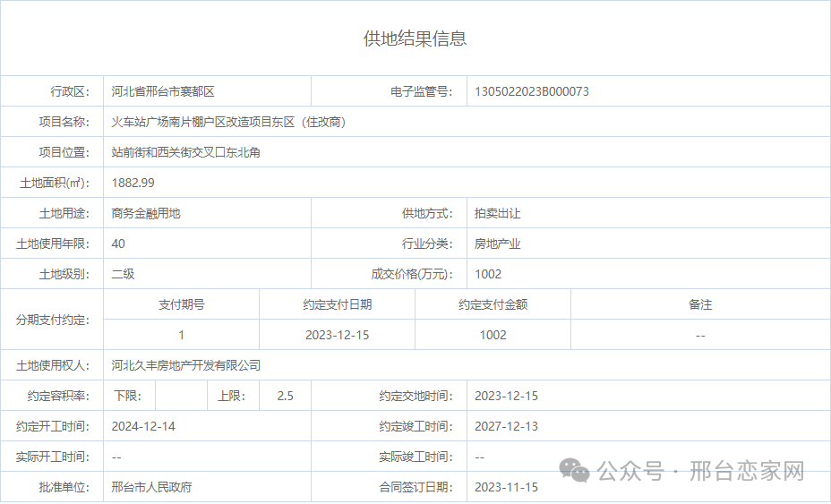Click the value 二级
Viewport: 831px width, 504px height.
point(123,275)
